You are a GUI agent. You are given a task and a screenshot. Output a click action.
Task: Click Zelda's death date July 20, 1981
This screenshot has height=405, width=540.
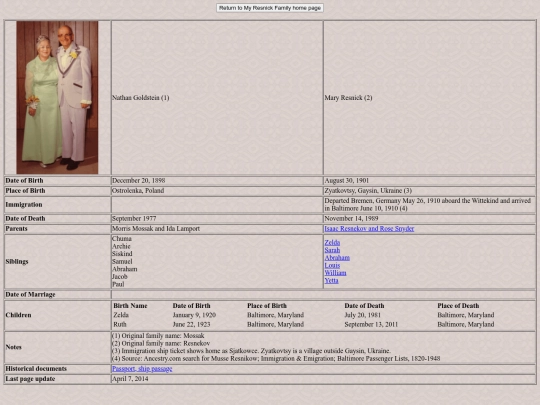[x=362, y=315]
